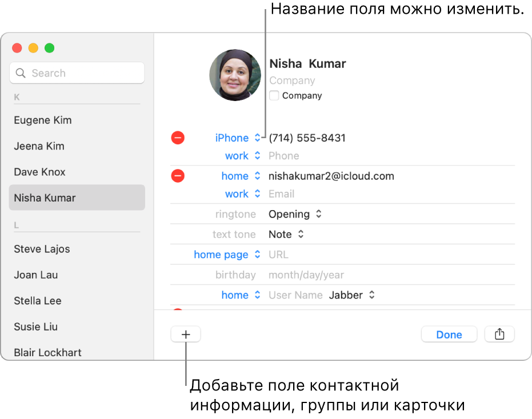Click the birthday month/day/year field
This screenshot has height=419, width=532.
[306, 275]
